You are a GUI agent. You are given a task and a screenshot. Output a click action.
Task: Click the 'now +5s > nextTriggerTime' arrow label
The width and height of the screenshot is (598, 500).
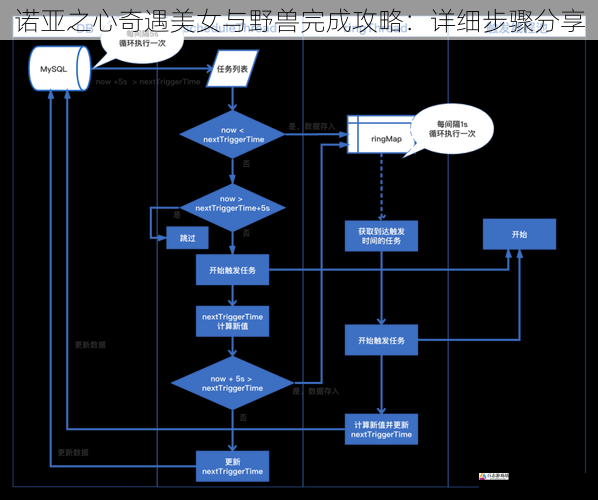tap(148, 82)
